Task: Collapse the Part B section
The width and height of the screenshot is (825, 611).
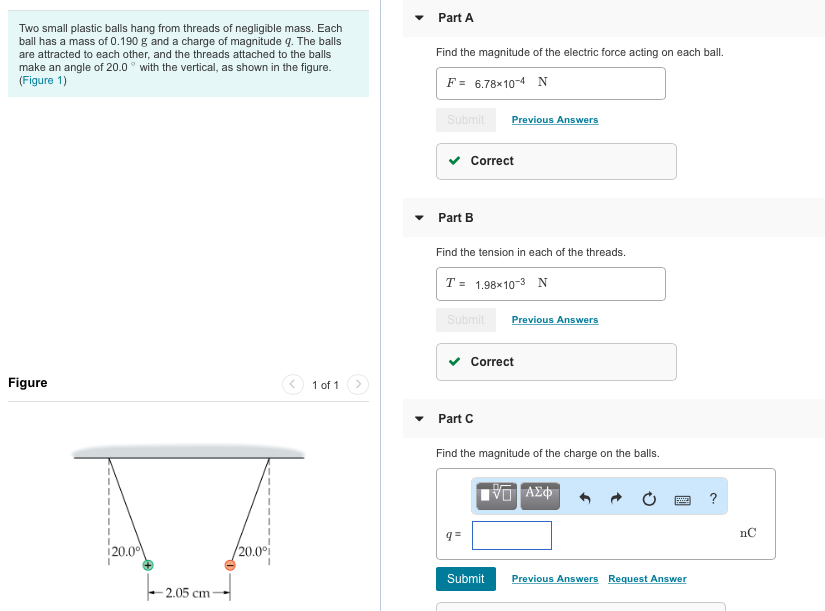Action: [420, 217]
